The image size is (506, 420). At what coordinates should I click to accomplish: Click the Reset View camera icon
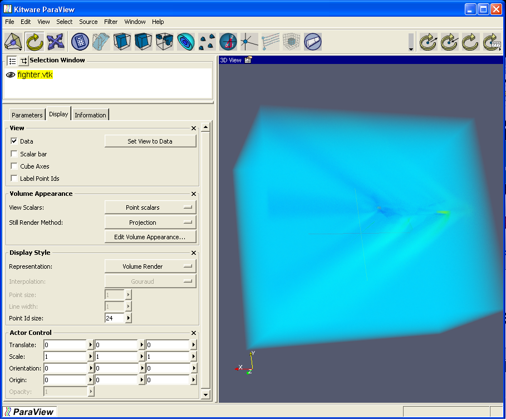point(13,42)
